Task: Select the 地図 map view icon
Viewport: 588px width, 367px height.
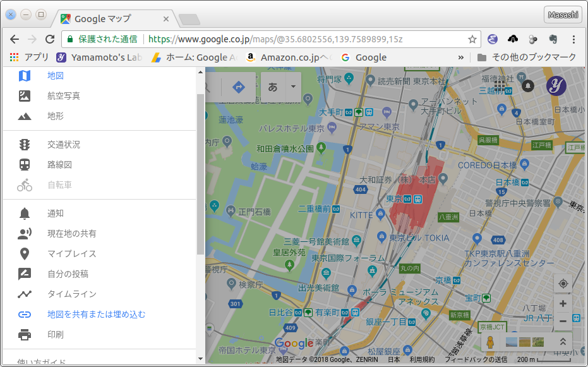Action: pyautogui.click(x=25, y=76)
